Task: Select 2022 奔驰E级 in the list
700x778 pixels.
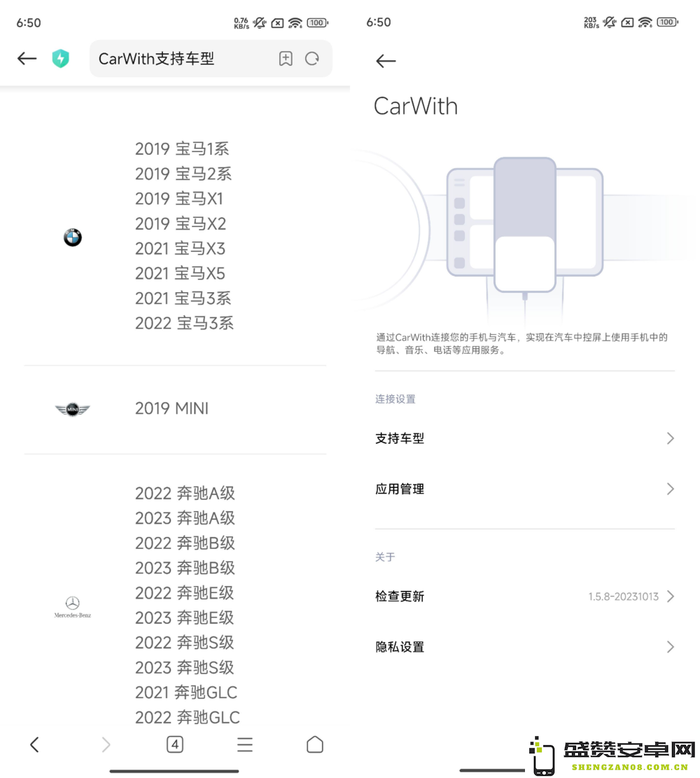Action: 185,593
